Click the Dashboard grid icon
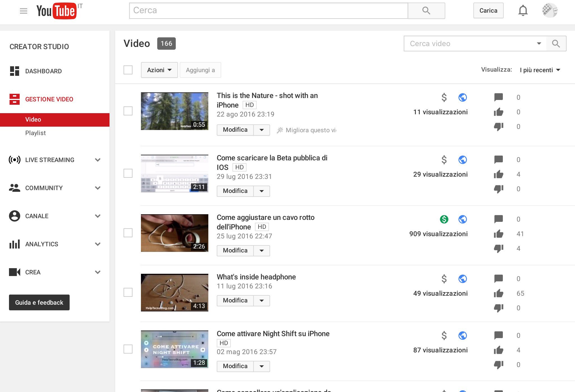Viewport: 575px width, 392px height. pos(15,71)
